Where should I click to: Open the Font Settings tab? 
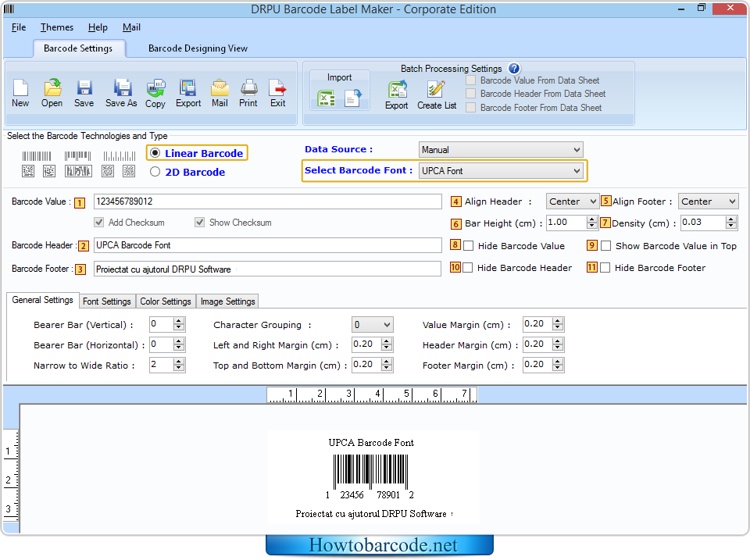[x=107, y=301]
